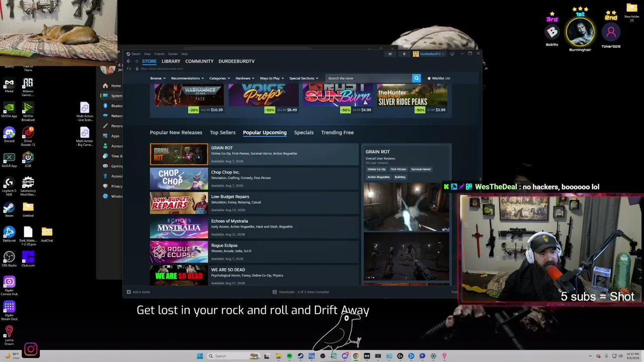Viewport: 644px width, 362px height.
Task: Select the OBS Studio desktop icon
Action: (9, 258)
